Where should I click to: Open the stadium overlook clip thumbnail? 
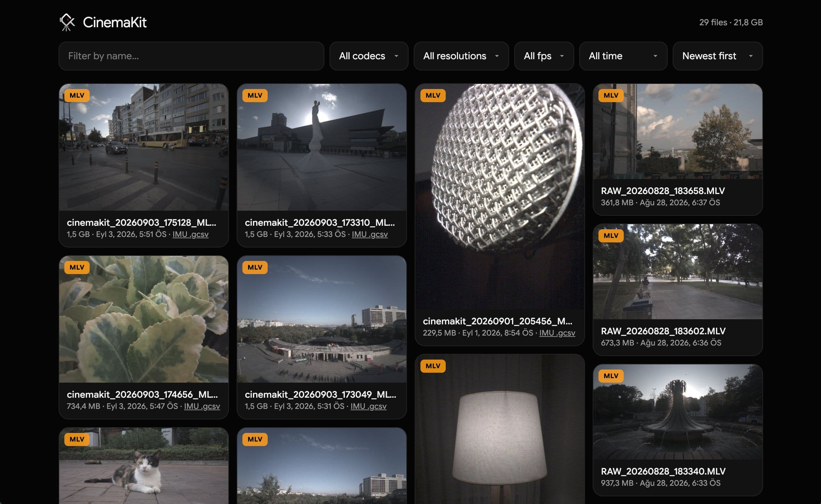click(x=322, y=319)
